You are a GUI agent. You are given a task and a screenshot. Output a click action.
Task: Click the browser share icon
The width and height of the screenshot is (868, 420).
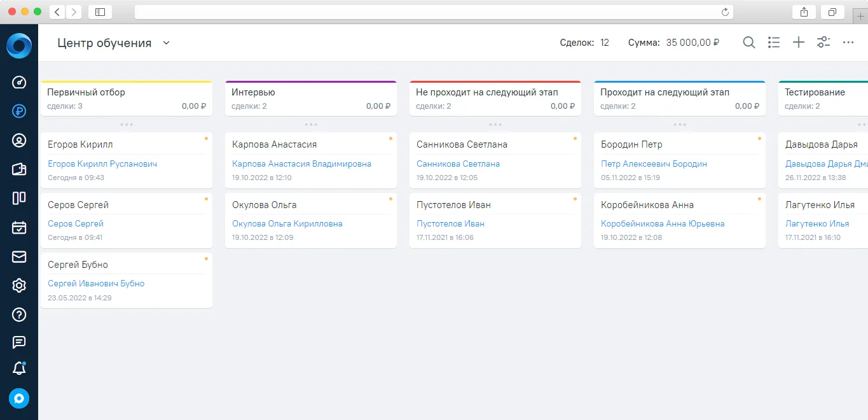(804, 12)
